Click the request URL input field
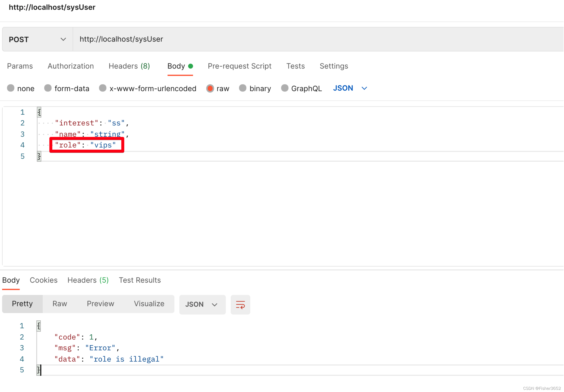Viewport: 564px width, 392px height. (x=318, y=39)
